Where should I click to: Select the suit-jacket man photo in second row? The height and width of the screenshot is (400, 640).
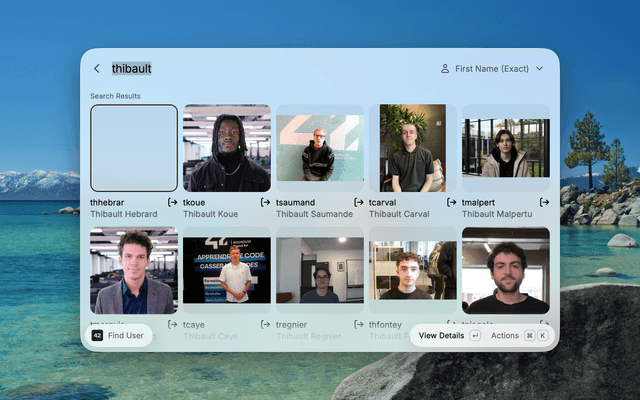coord(134,270)
